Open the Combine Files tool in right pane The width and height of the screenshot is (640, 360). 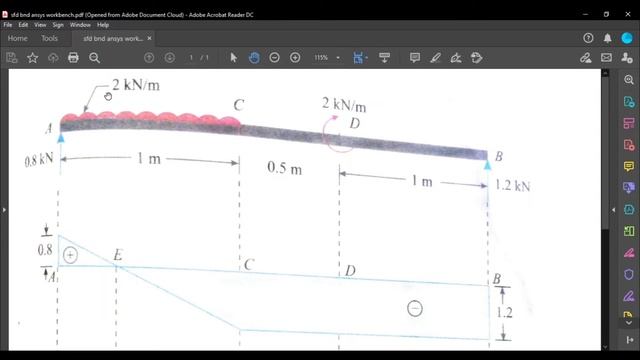pos(629,188)
